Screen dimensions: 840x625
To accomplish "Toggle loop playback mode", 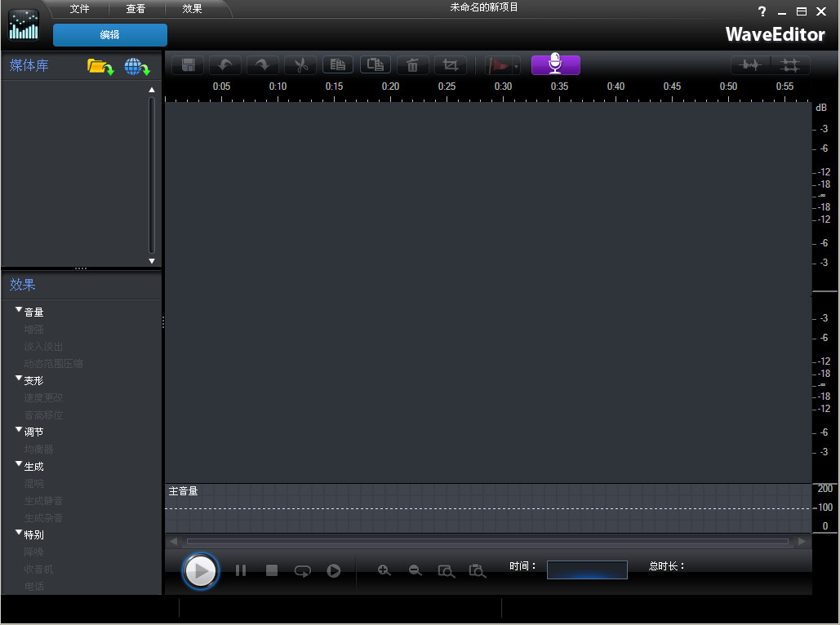I will (x=302, y=570).
